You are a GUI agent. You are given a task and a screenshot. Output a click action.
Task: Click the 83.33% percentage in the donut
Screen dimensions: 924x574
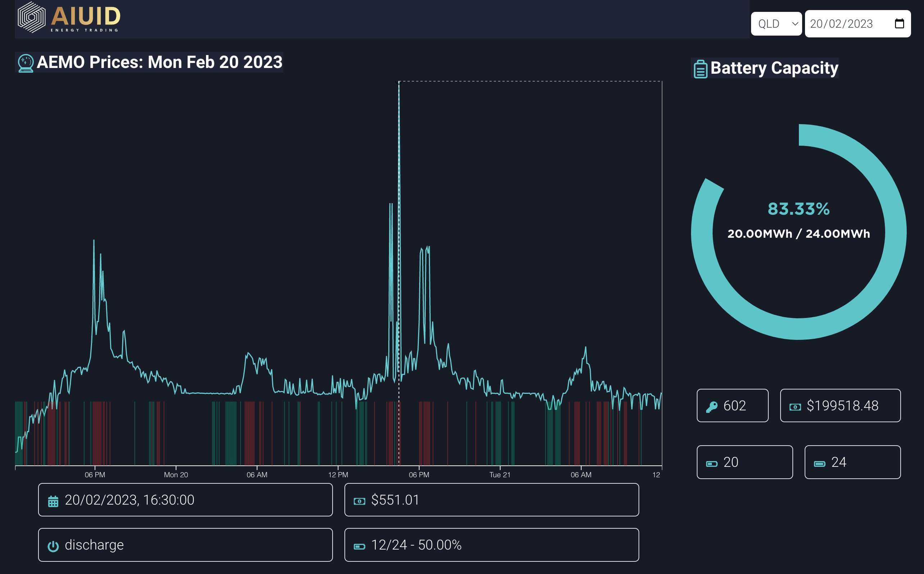pyautogui.click(x=799, y=209)
